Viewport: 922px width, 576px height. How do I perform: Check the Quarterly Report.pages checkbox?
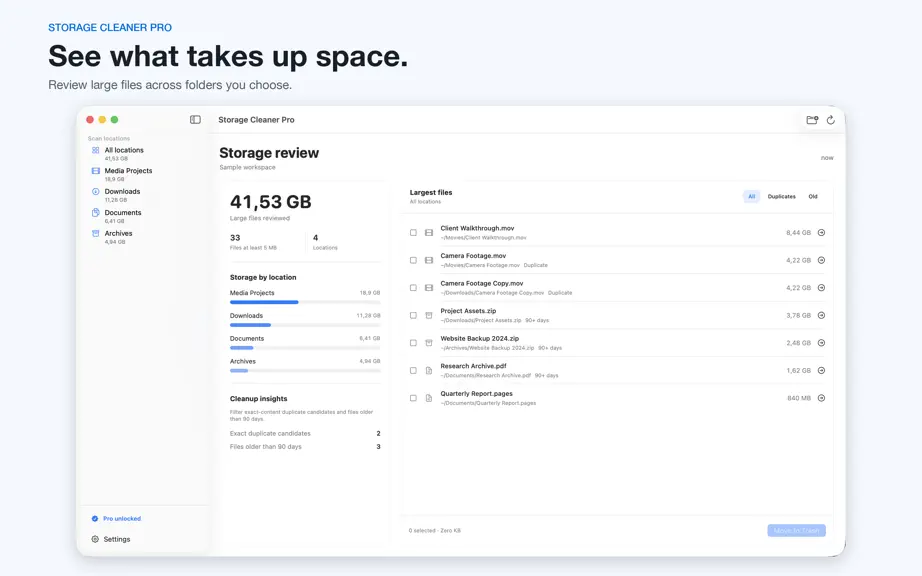pyautogui.click(x=413, y=398)
